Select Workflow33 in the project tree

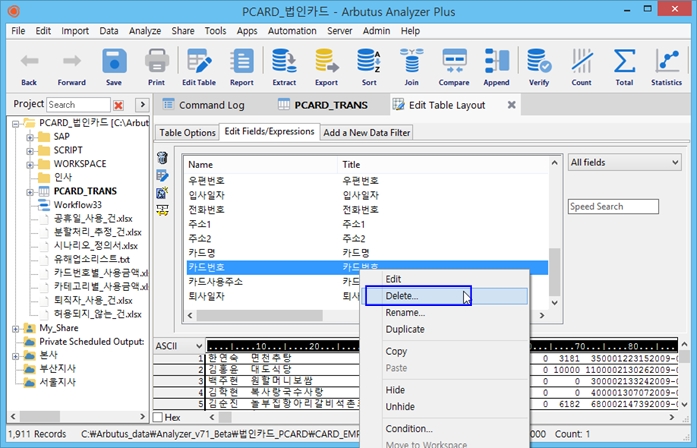tap(77, 205)
